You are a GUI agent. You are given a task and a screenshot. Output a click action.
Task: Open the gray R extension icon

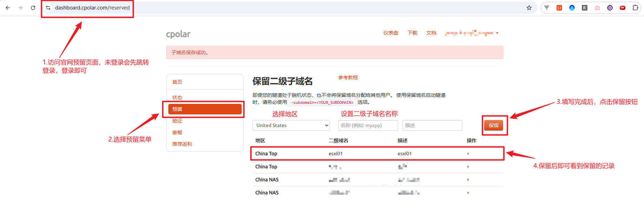point(585,8)
